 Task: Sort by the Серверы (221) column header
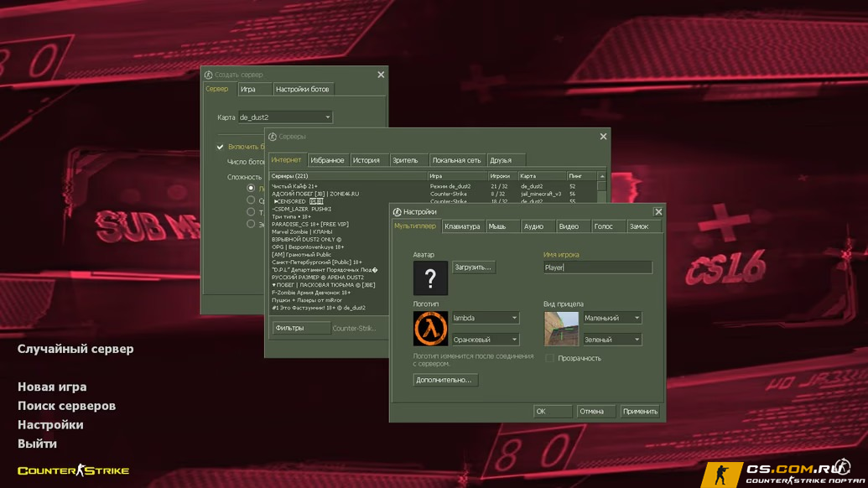click(348, 176)
